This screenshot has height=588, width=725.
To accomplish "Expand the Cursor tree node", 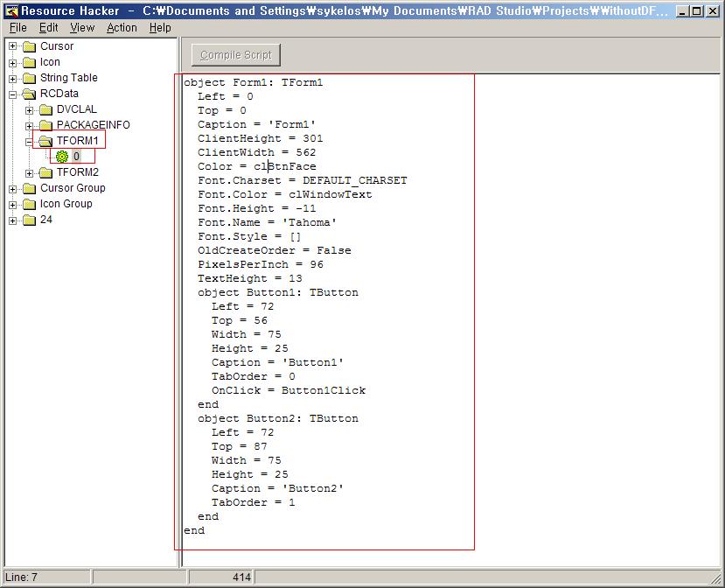I will (x=13, y=46).
